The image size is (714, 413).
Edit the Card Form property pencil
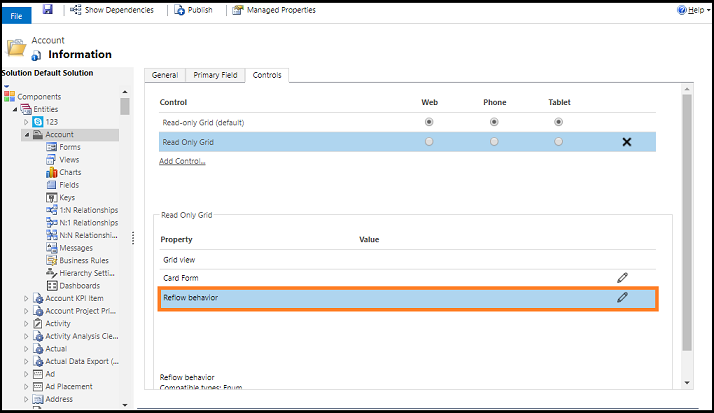622,276
